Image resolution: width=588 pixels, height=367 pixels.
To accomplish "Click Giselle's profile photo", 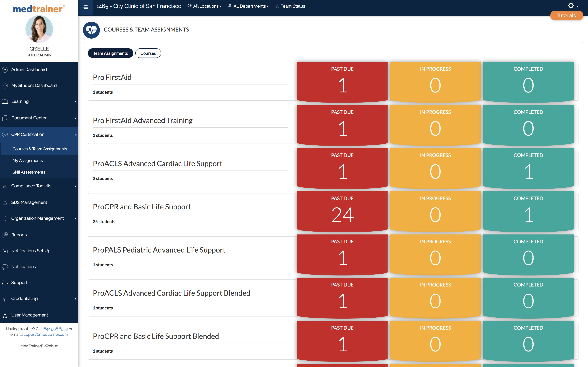I will [39, 29].
